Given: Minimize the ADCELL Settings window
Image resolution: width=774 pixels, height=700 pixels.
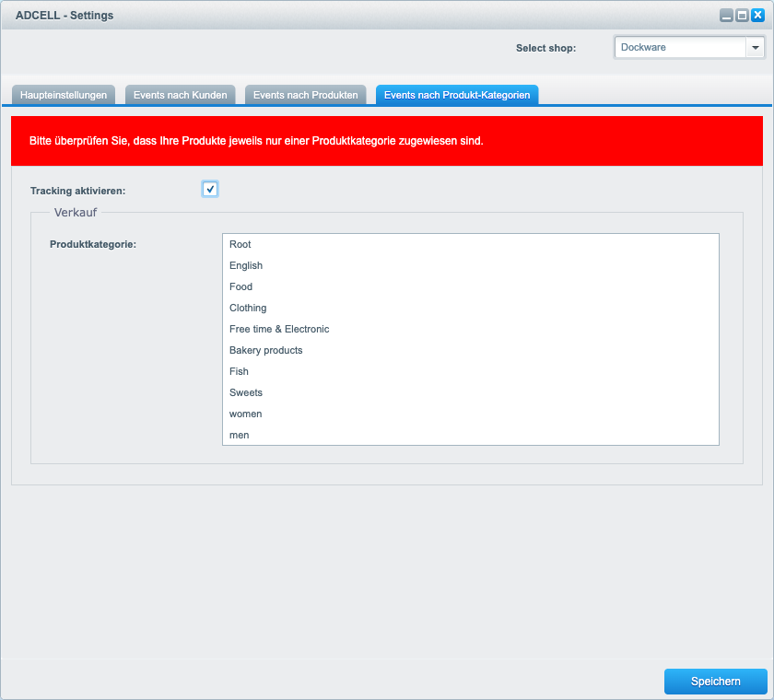Looking at the screenshot, I should pyautogui.click(x=726, y=16).
